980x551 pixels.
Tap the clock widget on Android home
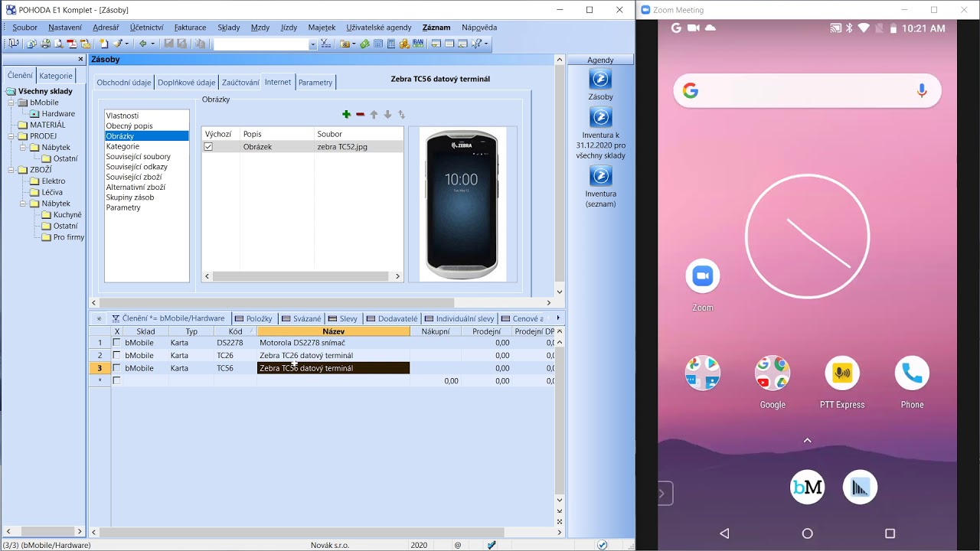coord(807,236)
